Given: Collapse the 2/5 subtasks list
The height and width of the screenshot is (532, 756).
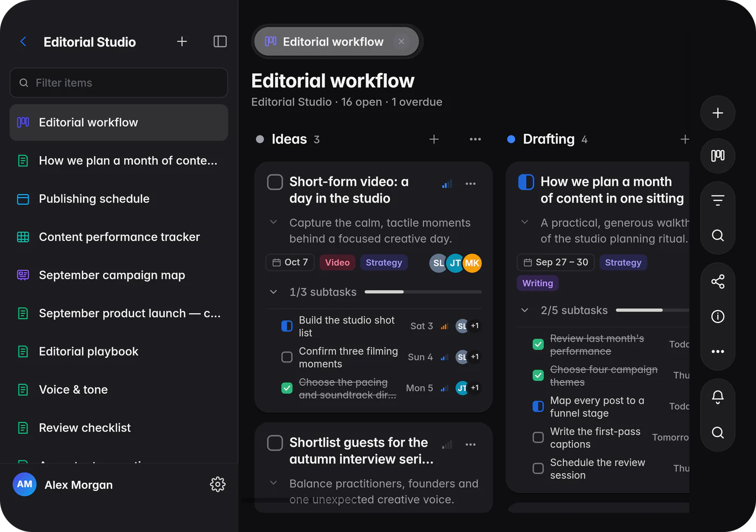Looking at the screenshot, I should 524,310.
